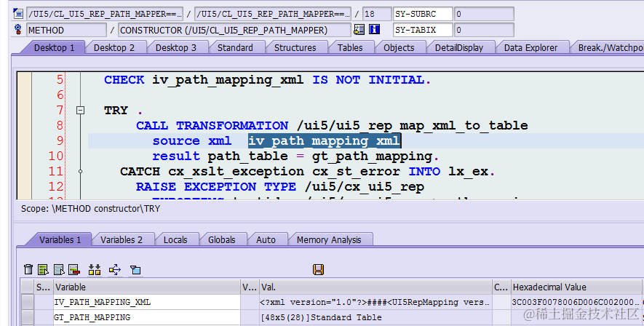Click the IV_PATH_MAPPING_XML variable cell

pos(146,302)
